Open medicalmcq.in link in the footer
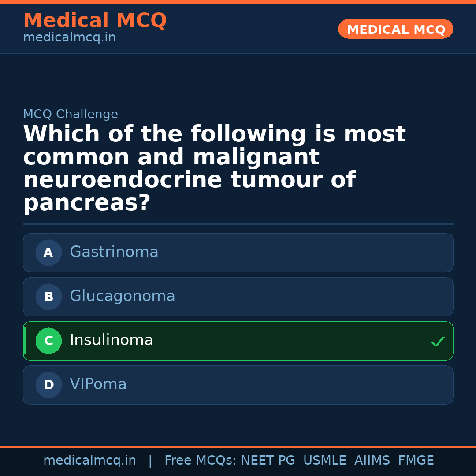The width and height of the screenshot is (476, 476). pos(90,460)
